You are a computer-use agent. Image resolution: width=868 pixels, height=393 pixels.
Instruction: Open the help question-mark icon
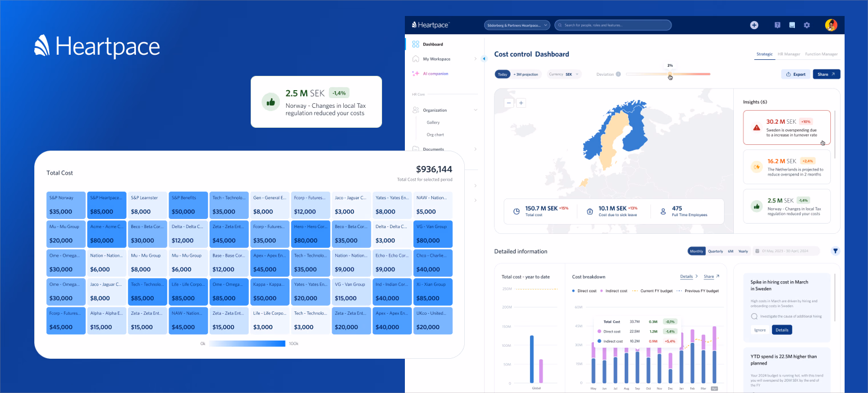click(x=777, y=25)
